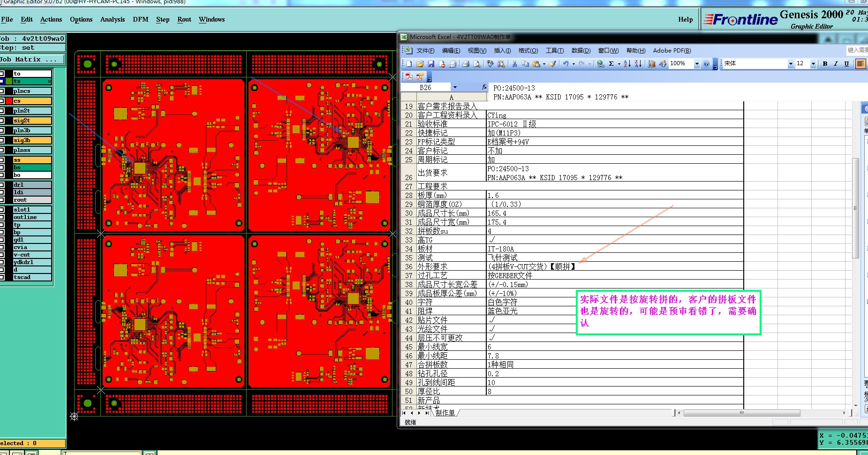Open the Undo history dropdown arrow
This screenshot has width=868, height=455.
574,64
